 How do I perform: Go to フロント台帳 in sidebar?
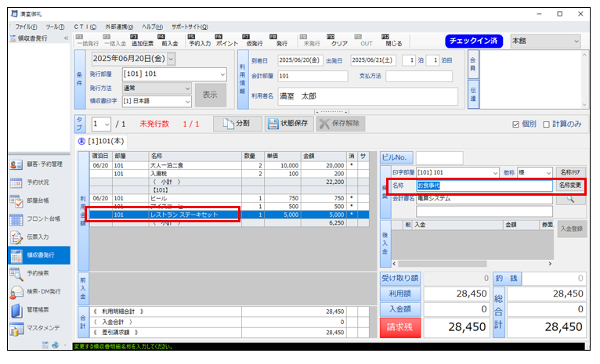tap(38, 218)
